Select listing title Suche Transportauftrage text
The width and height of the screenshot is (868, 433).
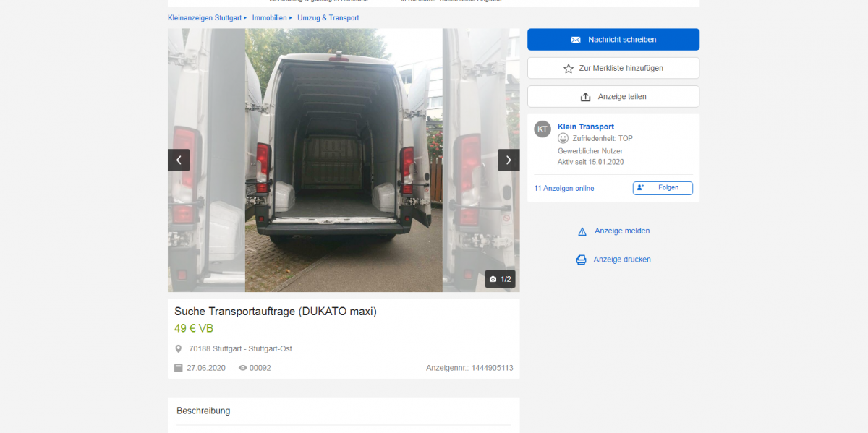(x=276, y=312)
